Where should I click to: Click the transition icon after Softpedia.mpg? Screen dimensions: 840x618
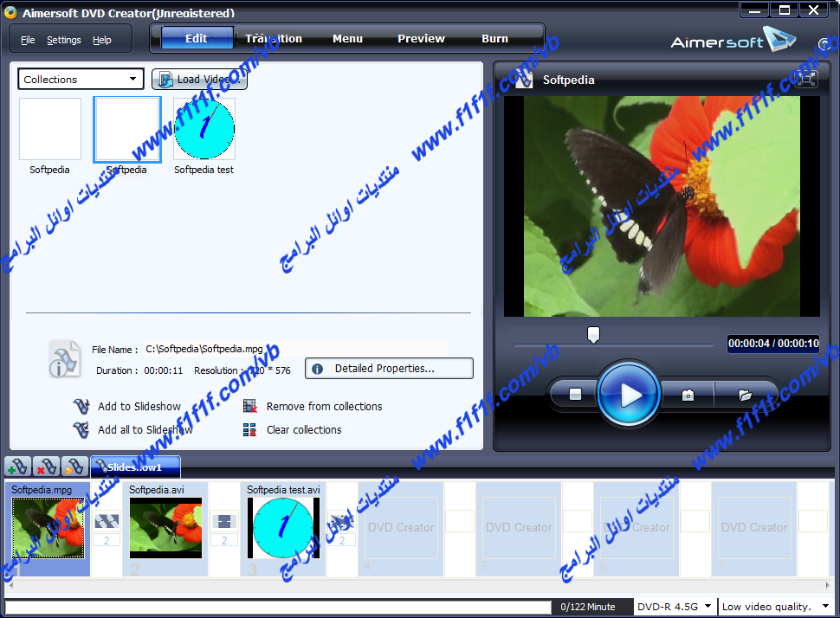tap(107, 522)
